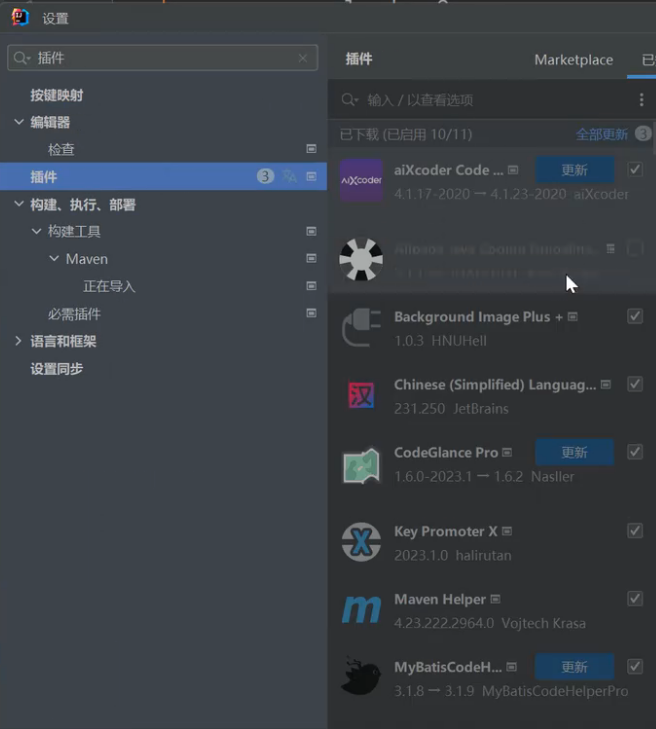Switch to the Marketplace tab
Screen dimensions: 656x729
pos(573,60)
